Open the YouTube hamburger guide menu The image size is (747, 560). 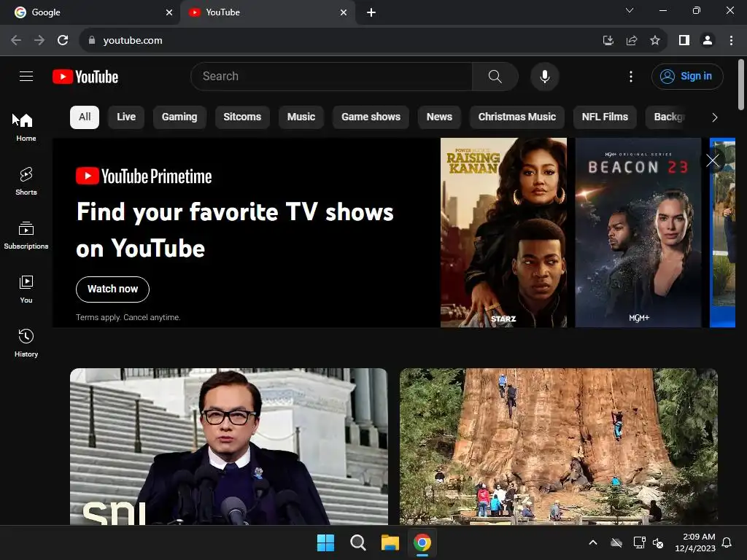pyautogui.click(x=26, y=76)
